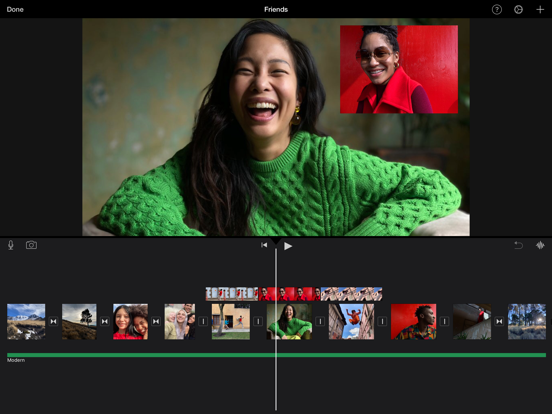Image resolution: width=552 pixels, height=414 pixels.
Task: Open the camera capture icon
Action: click(x=31, y=245)
